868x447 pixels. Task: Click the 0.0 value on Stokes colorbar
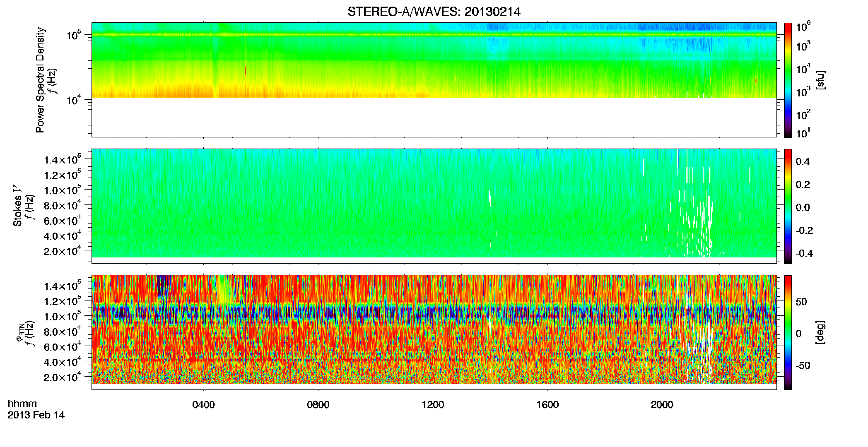coord(803,208)
